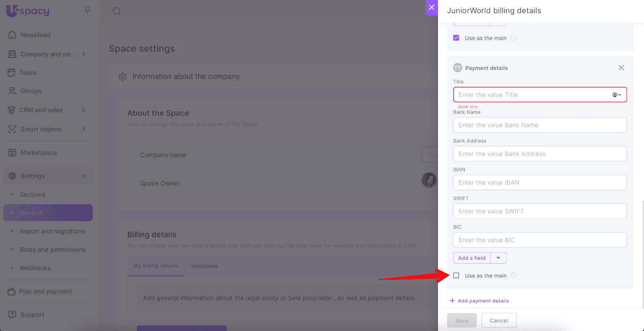
Task: Select Roles and permissions menu item
Action: tap(53, 250)
